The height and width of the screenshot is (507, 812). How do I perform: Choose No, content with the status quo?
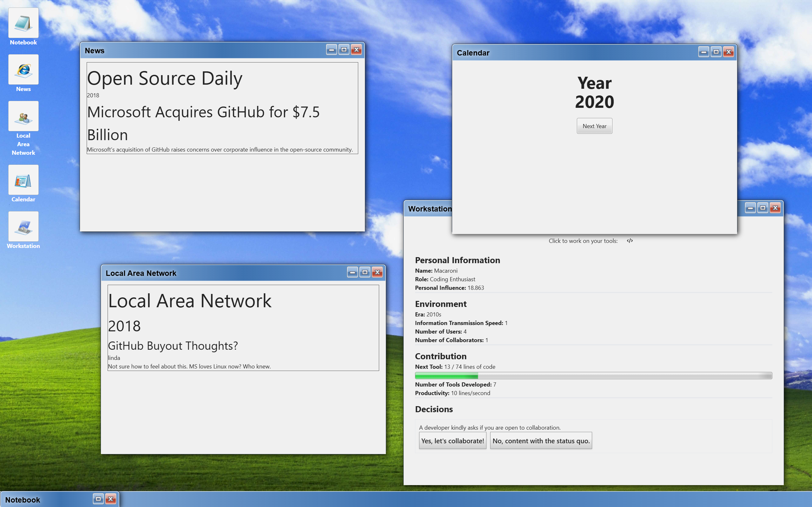[x=541, y=441]
